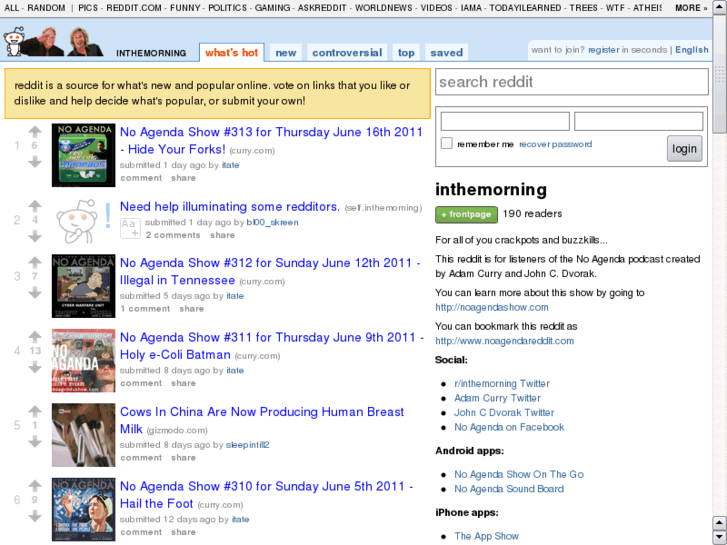727x545 pixels.
Task: Click the INTHEMORNING subreddit title
Action: pyautogui.click(x=151, y=53)
